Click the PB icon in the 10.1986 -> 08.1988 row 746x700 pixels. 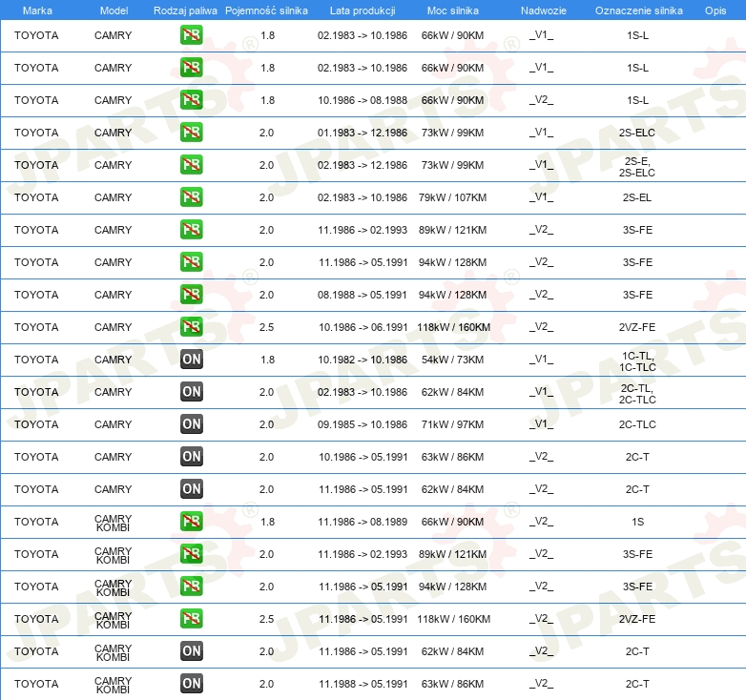pyautogui.click(x=192, y=100)
